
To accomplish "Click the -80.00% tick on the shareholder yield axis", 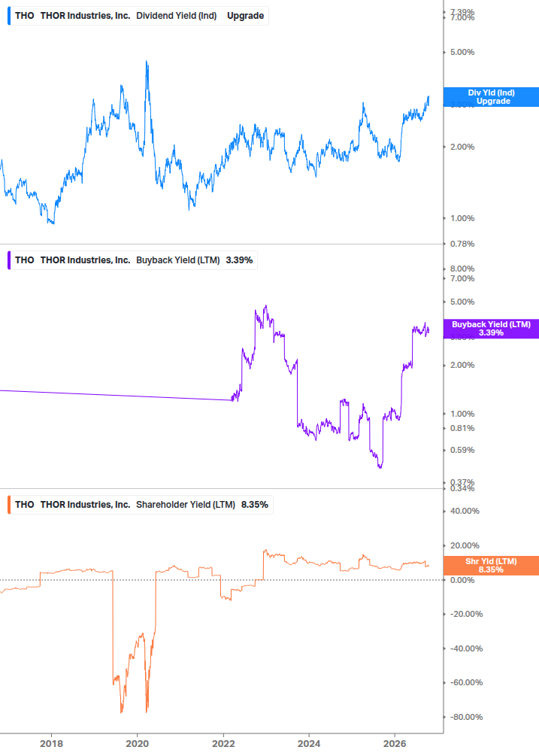I will pyautogui.click(x=466, y=717).
